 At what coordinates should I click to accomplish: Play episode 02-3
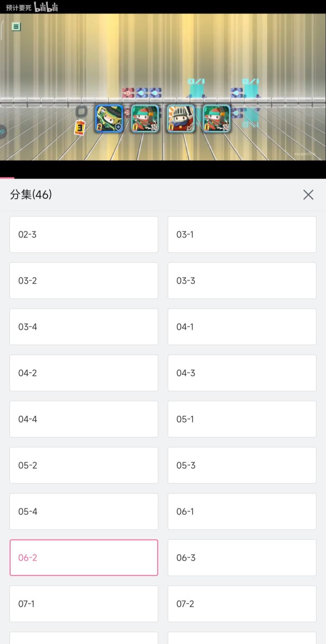tap(84, 234)
